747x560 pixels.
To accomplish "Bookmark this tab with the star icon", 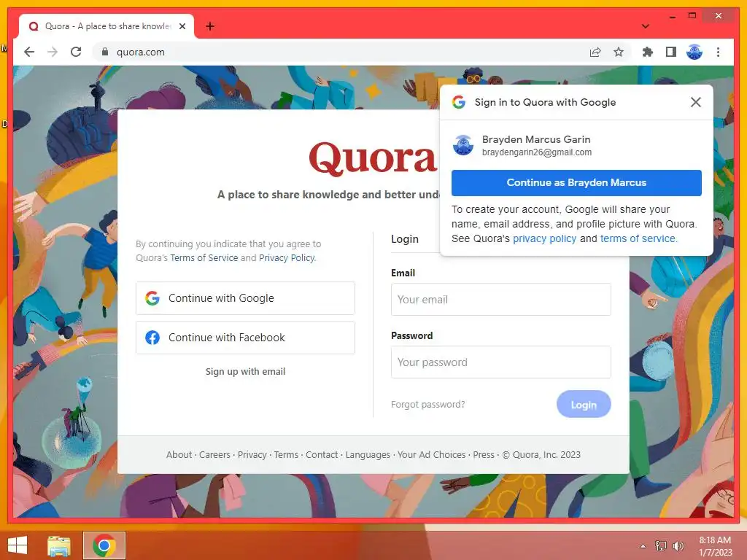I will (619, 52).
